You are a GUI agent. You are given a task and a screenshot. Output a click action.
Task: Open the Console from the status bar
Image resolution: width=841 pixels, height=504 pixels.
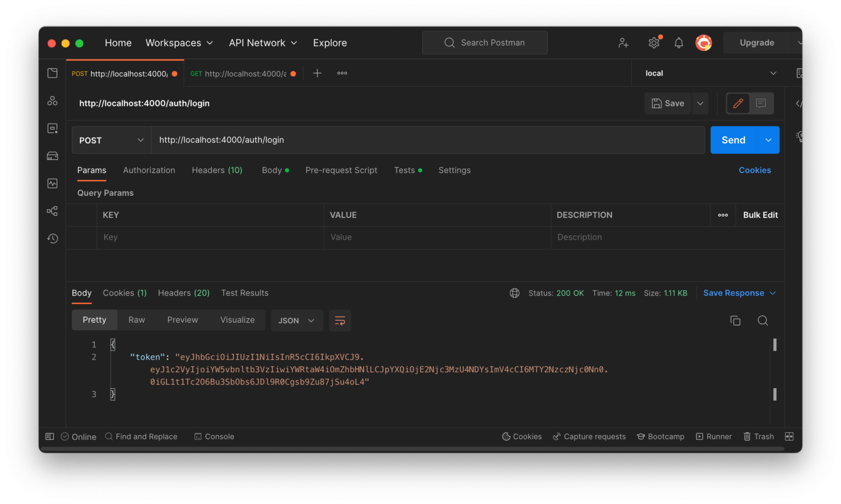click(214, 436)
